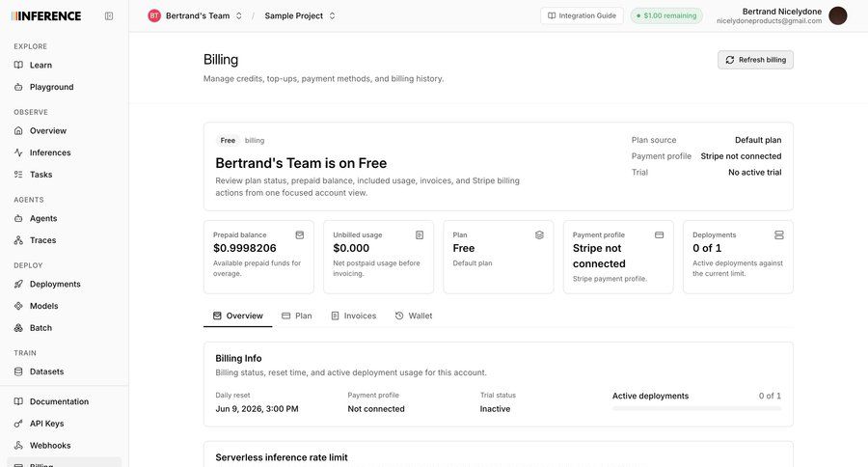Open the Integration Guide

(x=582, y=15)
